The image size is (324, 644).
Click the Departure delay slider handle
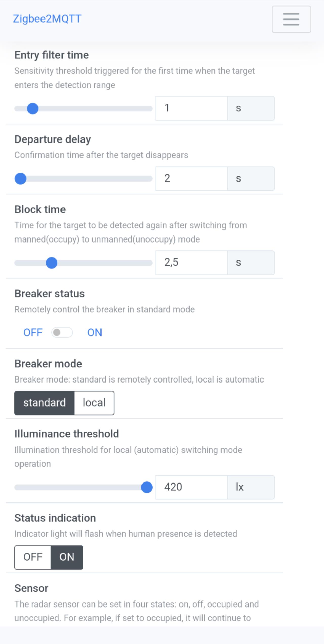point(21,179)
